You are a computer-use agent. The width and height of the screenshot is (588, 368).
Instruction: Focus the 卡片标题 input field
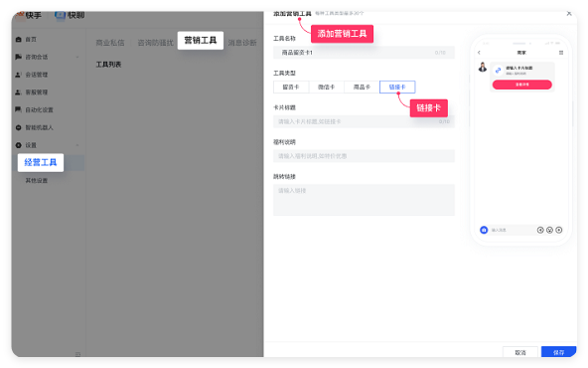364,121
